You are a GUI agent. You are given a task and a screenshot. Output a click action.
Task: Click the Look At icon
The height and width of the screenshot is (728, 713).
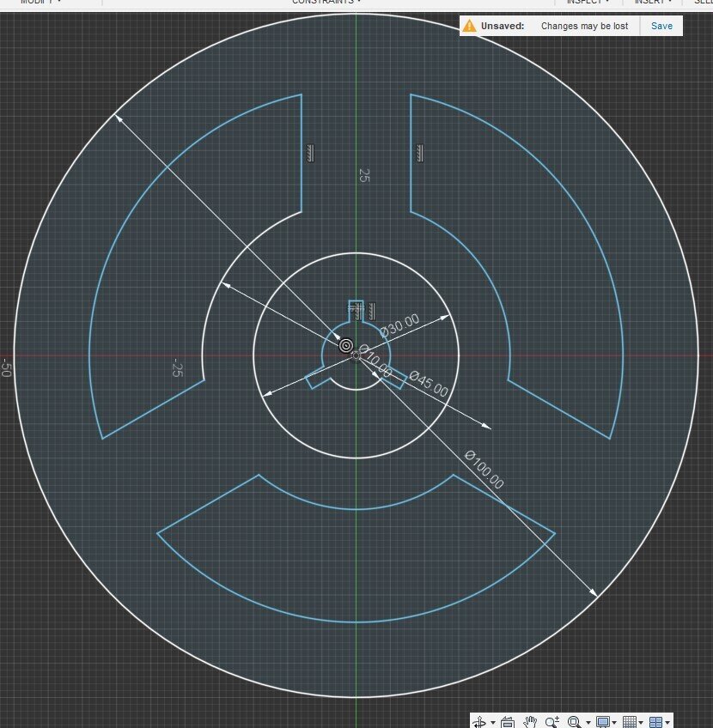point(508,723)
